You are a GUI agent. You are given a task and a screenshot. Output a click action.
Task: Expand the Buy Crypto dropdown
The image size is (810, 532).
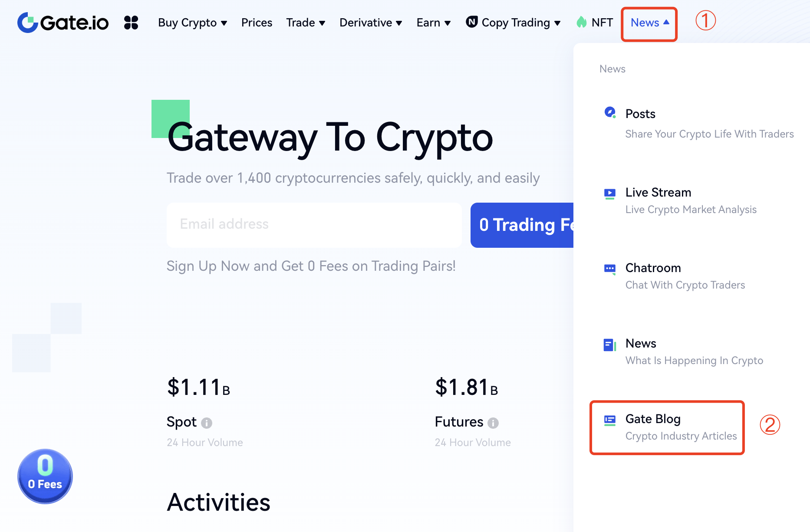pos(192,23)
